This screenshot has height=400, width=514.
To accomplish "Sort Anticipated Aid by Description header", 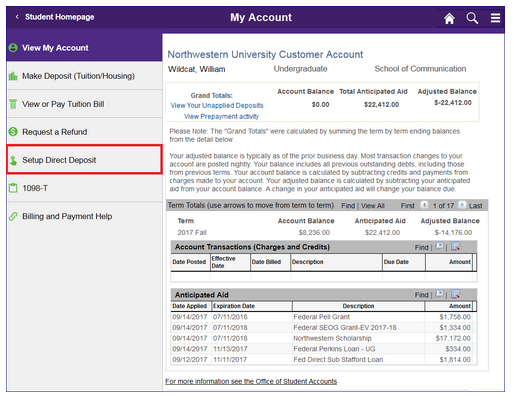I will click(x=358, y=306).
